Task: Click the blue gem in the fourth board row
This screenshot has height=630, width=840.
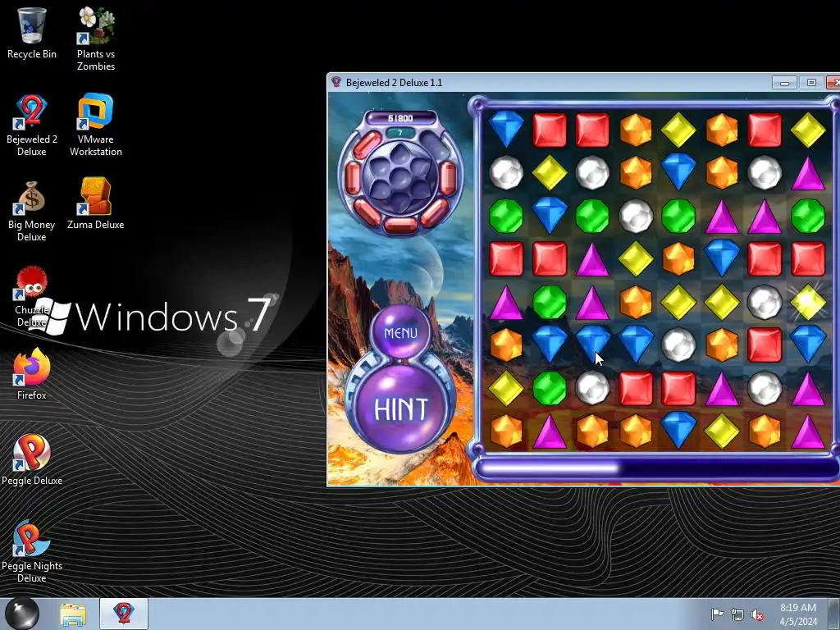Action: pos(722,257)
